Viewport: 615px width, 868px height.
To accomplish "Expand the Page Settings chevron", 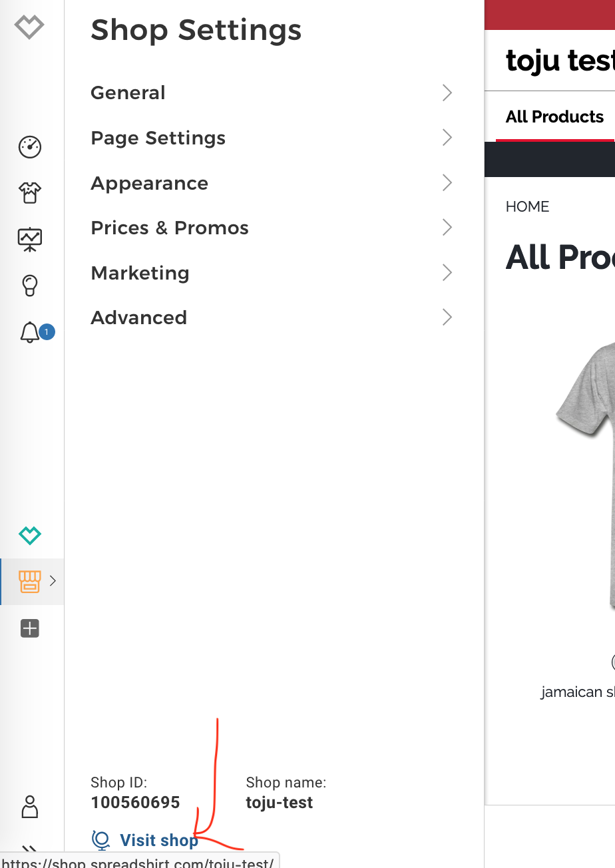I will point(447,138).
